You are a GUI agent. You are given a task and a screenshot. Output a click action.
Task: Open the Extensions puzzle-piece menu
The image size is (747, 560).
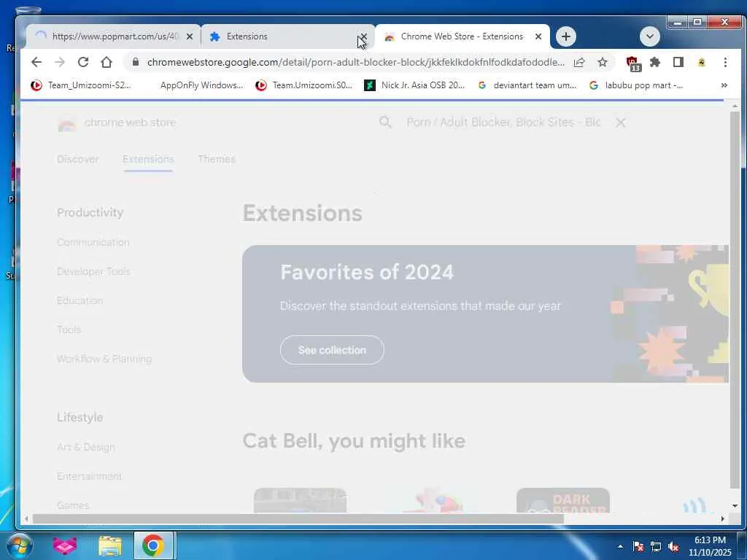pyautogui.click(x=655, y=62)
